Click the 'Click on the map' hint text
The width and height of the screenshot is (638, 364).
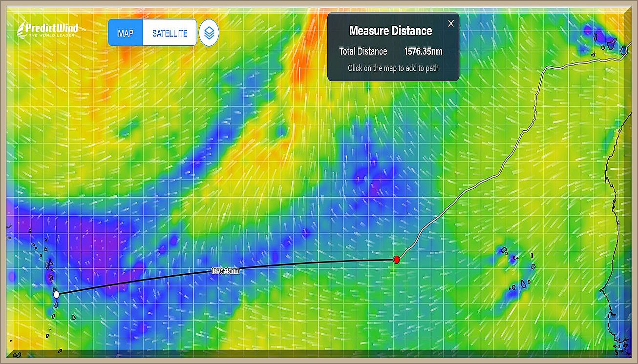click(x=393, y=68)
